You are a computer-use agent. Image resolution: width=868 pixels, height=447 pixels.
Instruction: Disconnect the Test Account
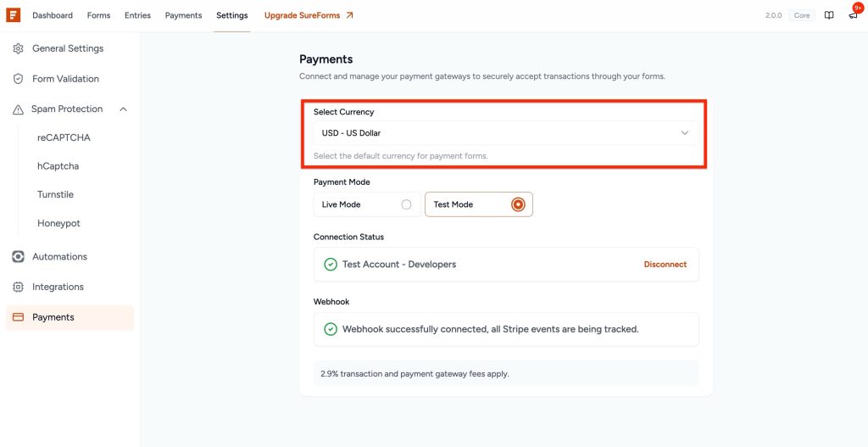[665, 265]
